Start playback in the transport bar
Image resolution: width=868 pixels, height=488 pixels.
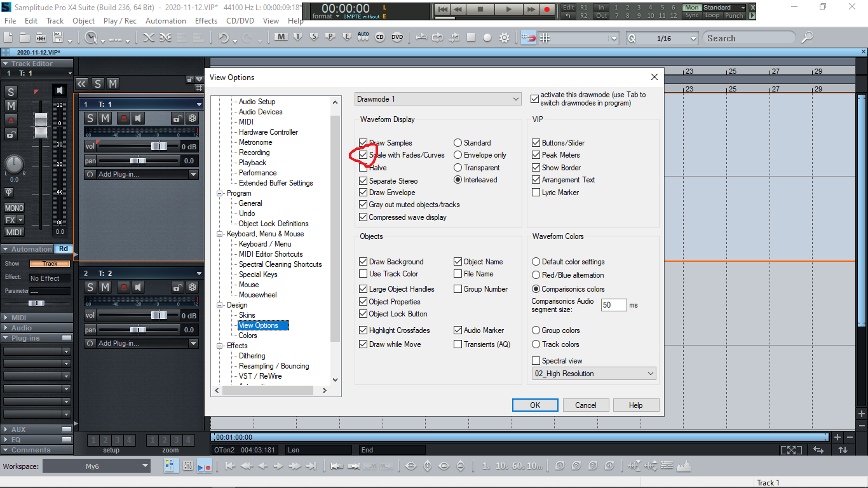tap(508, 10)
